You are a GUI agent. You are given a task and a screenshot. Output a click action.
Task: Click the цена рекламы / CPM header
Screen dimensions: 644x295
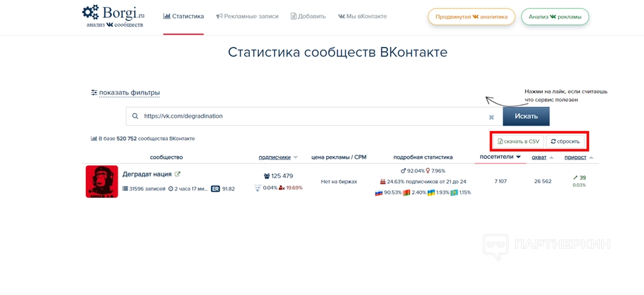tap(339, 157)
